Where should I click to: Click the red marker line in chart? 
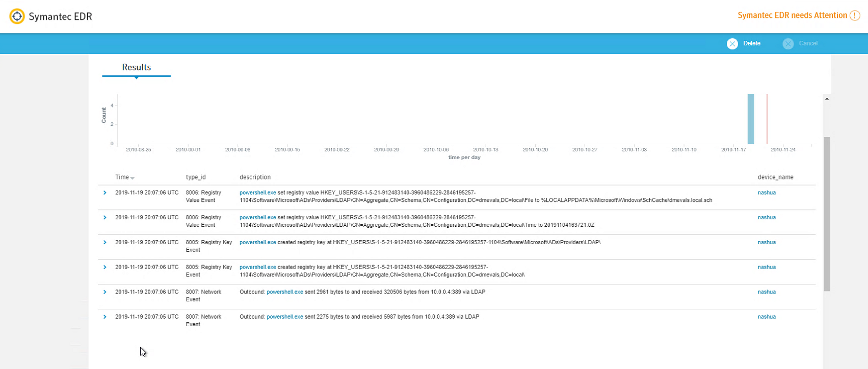767,119
